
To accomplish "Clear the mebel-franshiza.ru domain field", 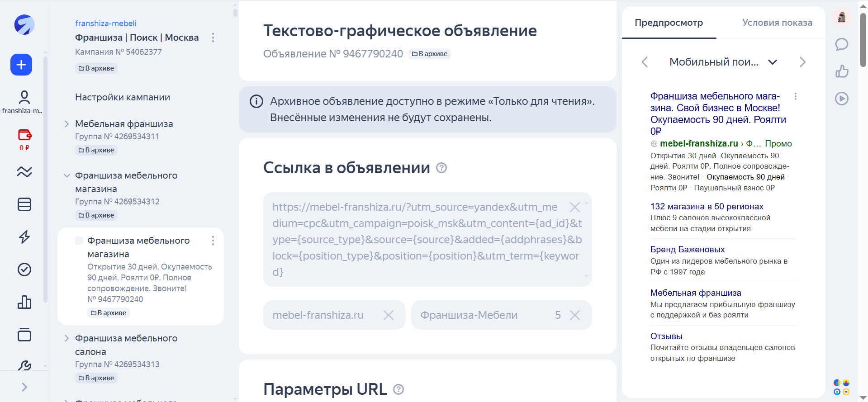I will click(x=389, y=315).
